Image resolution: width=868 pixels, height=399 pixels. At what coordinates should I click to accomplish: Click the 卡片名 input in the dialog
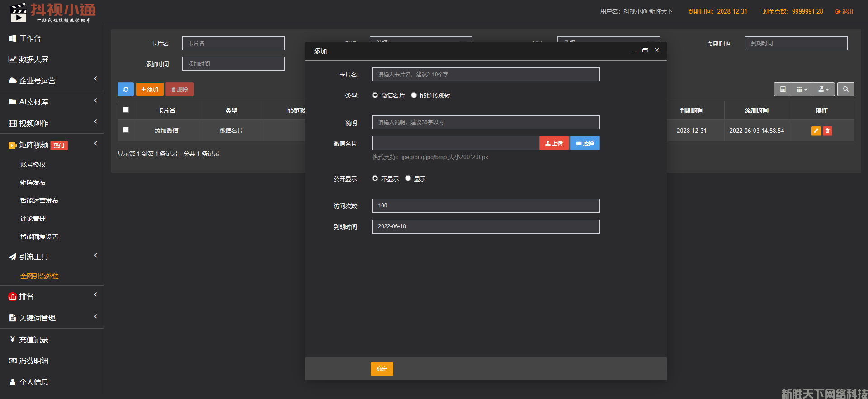[x=486, y=75]
